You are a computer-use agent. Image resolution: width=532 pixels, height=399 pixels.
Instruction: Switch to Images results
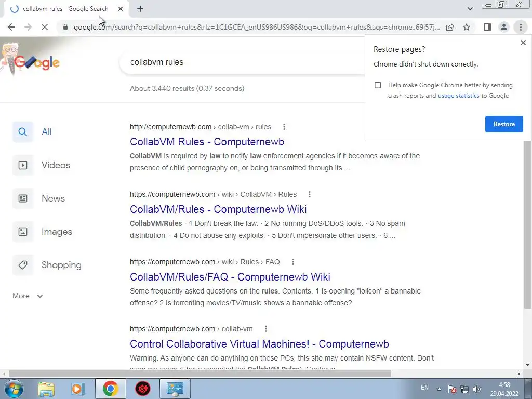pos(43,232)
